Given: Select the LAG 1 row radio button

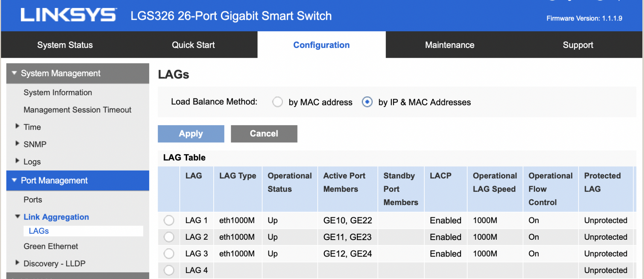Looking at the screenshot, I should (x=169, y=221).
